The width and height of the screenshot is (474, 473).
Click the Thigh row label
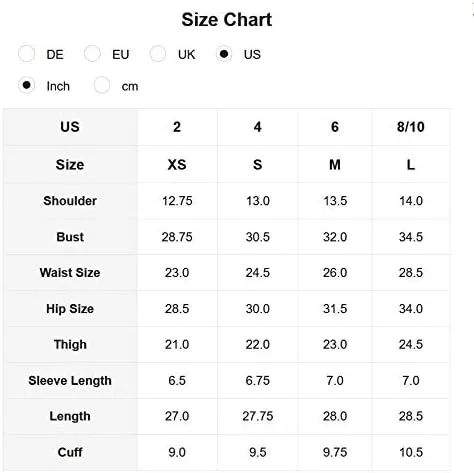point(70,344)
